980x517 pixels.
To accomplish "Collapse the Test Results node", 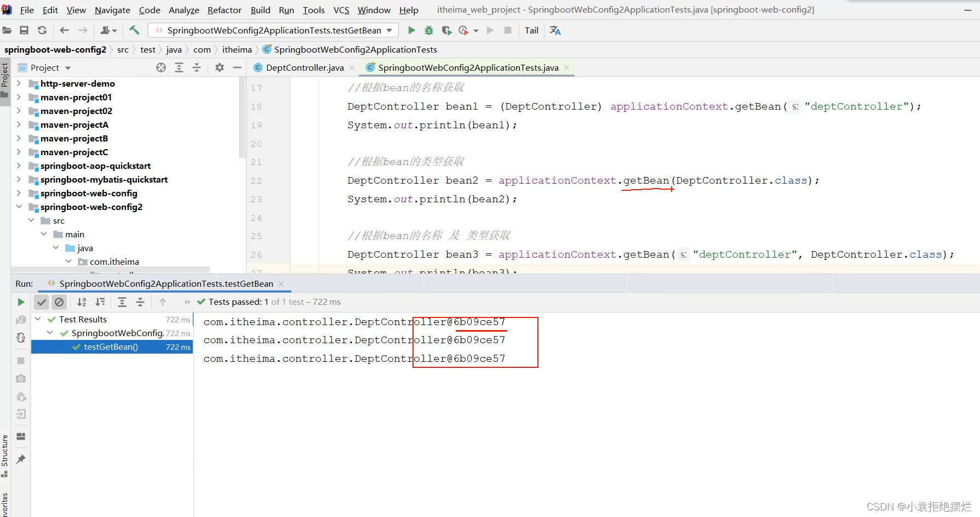I will (x=38, y=319).
